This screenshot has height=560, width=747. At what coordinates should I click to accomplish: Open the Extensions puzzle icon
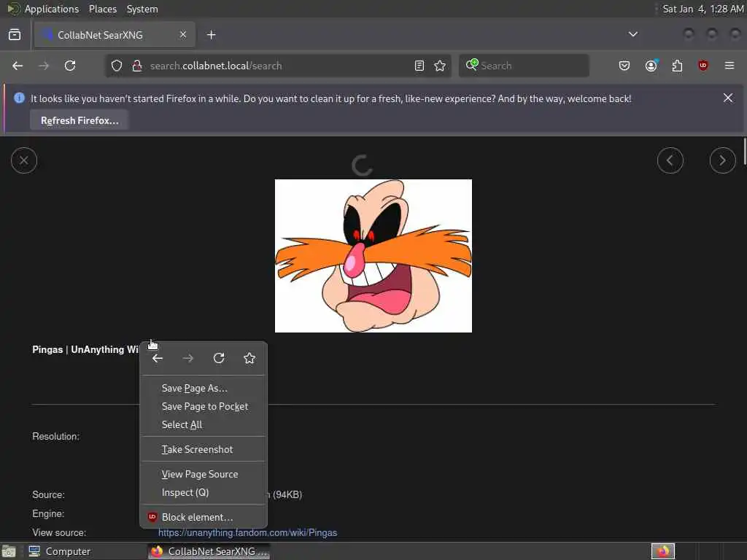tap(677, 66)
